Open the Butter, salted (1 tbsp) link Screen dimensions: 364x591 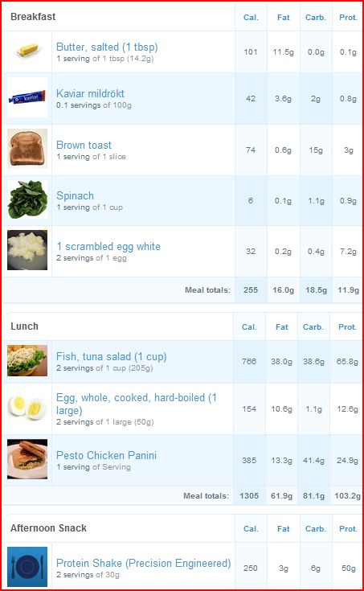(107, 47)
